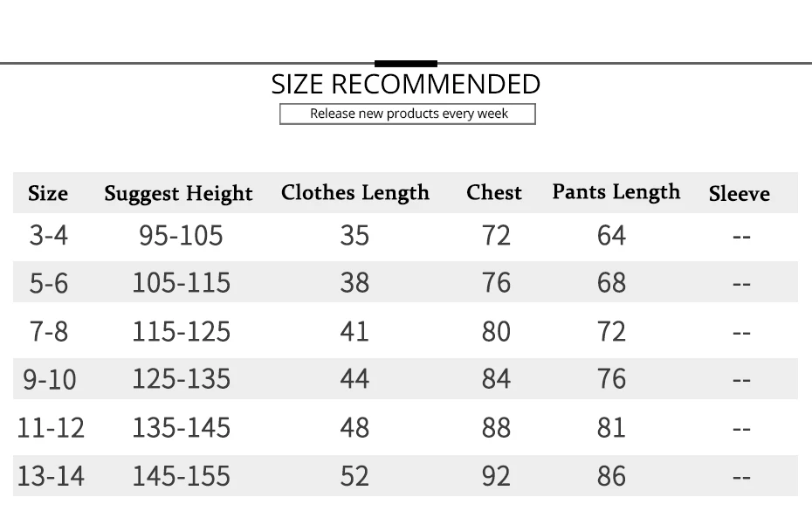This screenshot has width=812, height=525.
Task: Click size 7-8 row label
Action: [x=49, y=331]
